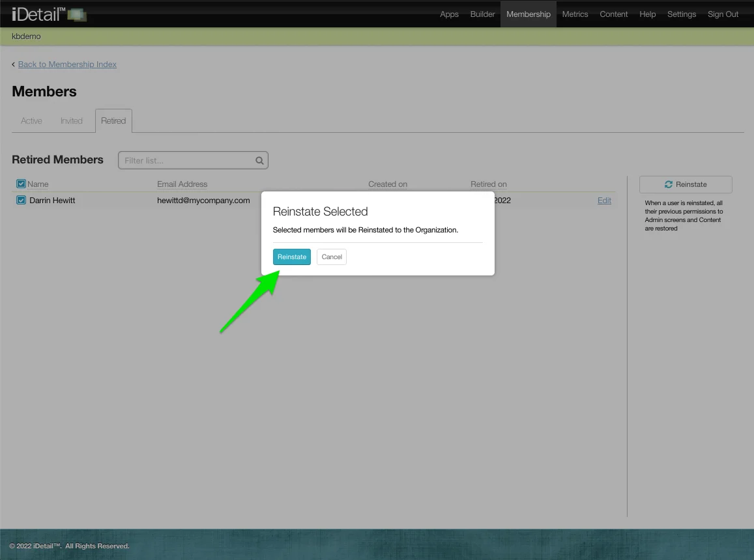Open the Metrics menu

click(575, 14)
